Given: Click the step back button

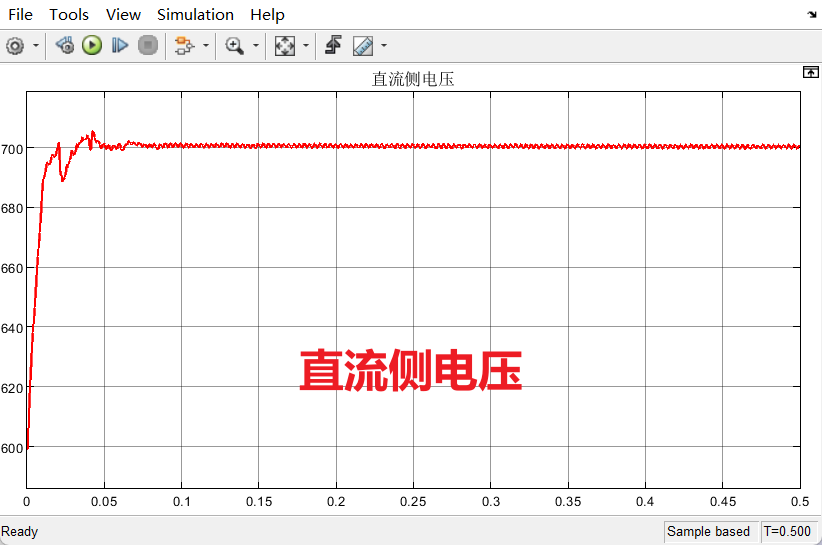Looking at the screenshot, I should point(65,45).
